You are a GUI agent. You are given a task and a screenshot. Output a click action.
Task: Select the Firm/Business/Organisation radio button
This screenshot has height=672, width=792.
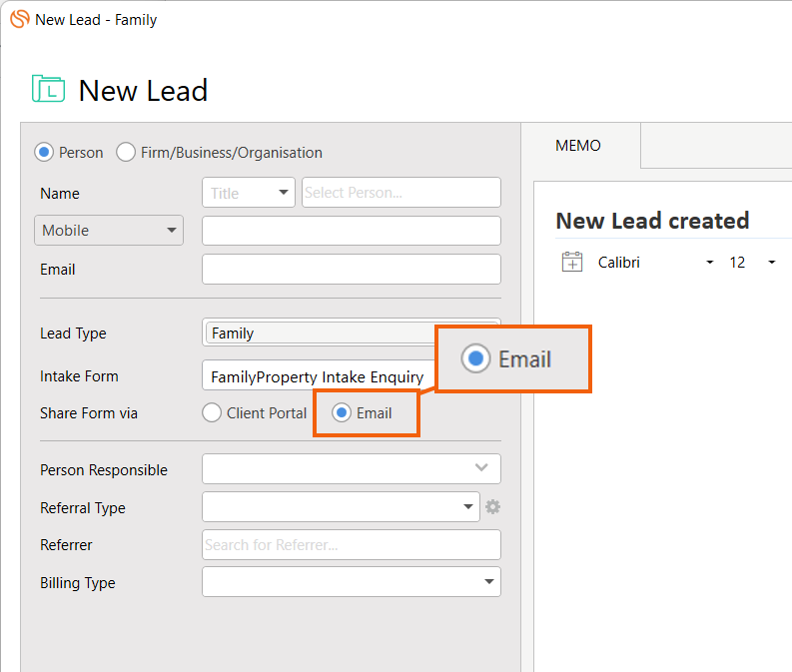click(125, 152)
